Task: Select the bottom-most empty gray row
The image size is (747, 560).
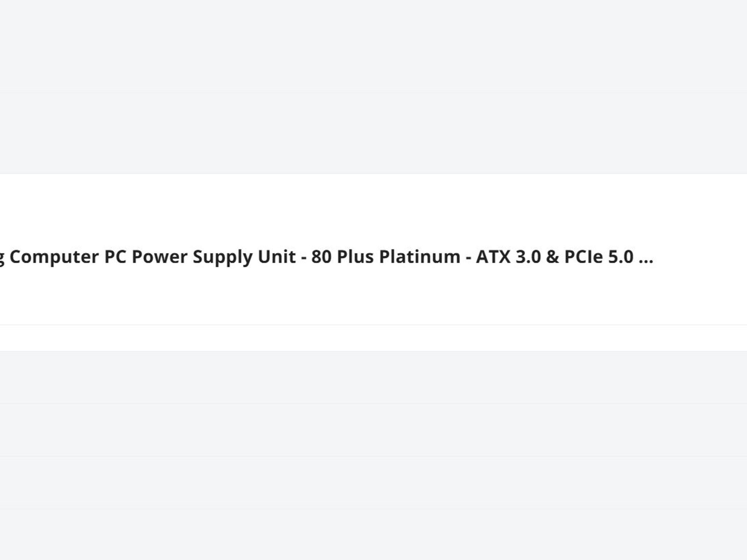Action: (373, 534)
